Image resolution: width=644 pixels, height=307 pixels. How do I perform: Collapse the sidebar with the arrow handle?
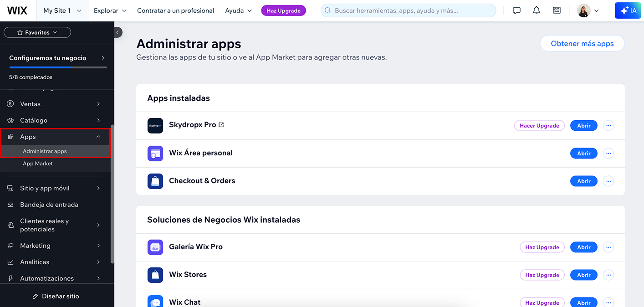click(118, 32)
